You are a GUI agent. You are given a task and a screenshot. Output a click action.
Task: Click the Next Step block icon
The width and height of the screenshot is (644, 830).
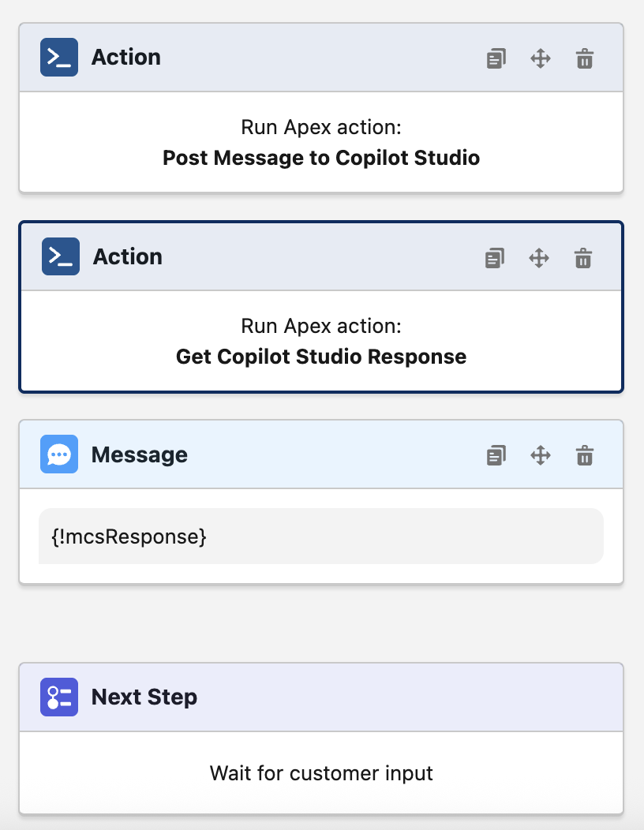click(x=58, y=697)
